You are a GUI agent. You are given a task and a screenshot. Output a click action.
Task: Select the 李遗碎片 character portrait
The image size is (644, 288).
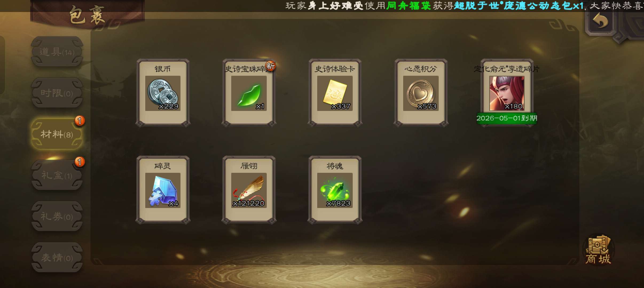[x=507, y=93]
